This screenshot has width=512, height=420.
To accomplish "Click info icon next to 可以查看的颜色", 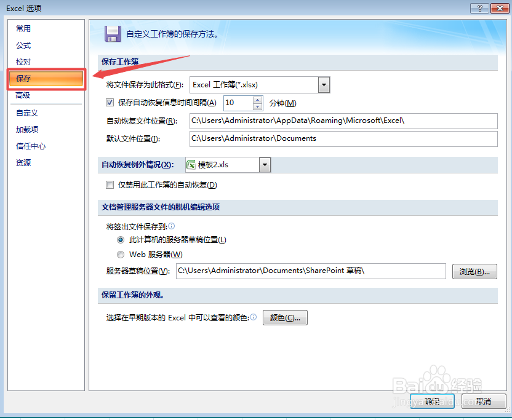I will coord(254,317).
